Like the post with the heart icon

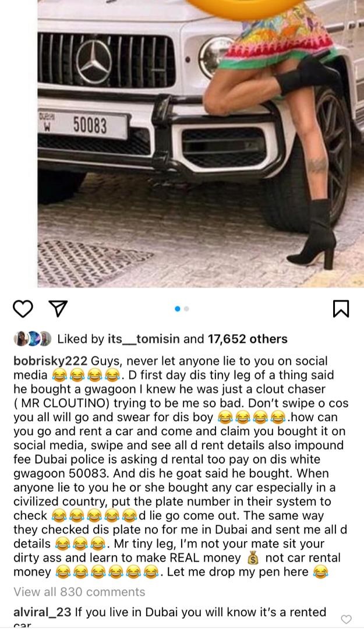23,309
